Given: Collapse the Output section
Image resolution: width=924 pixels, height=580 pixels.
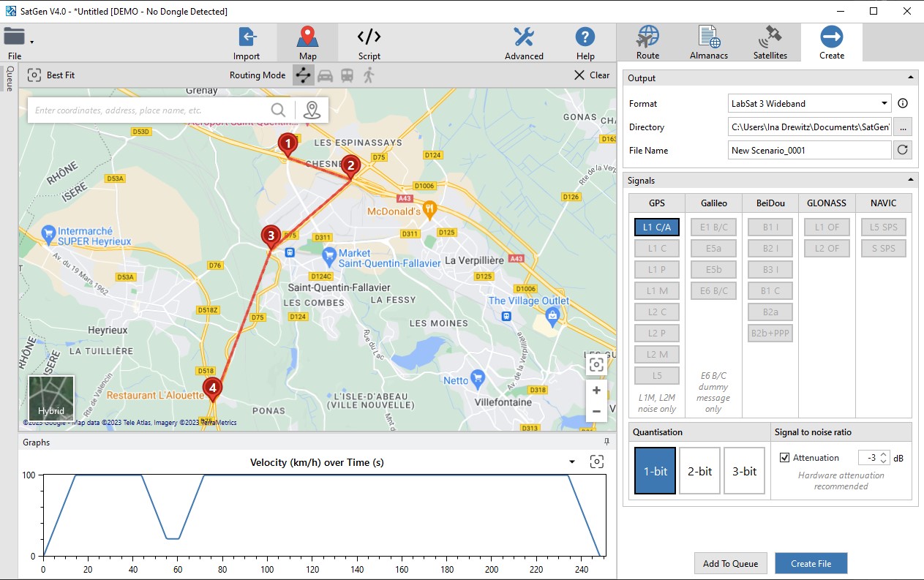Looking at the screenshot, I should [x=911, y=78].
